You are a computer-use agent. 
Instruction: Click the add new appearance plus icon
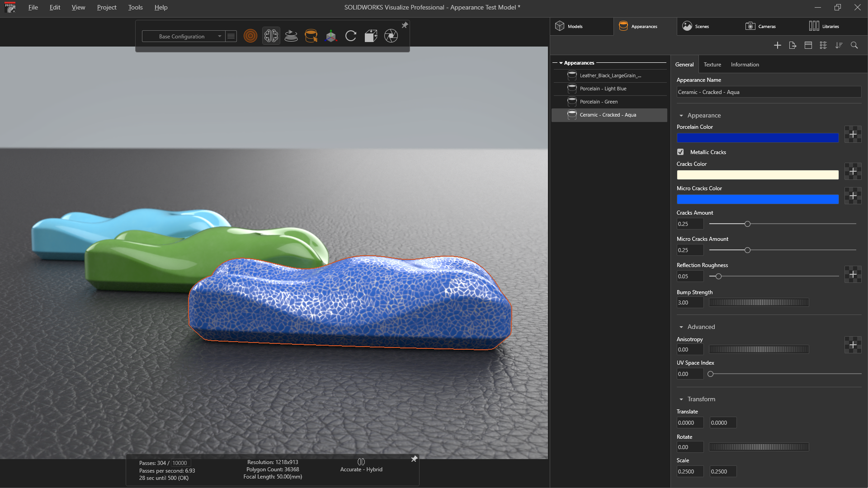pos(778,45)
